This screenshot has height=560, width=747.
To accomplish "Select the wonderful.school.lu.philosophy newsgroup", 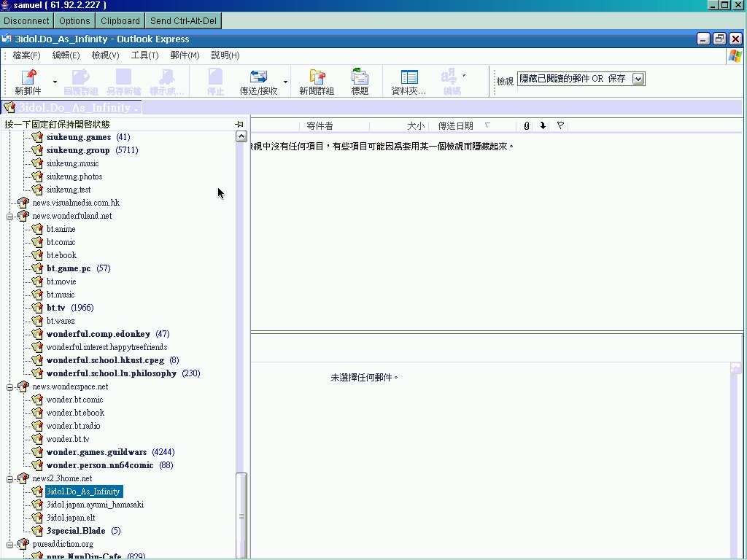I will coord(112,373).
